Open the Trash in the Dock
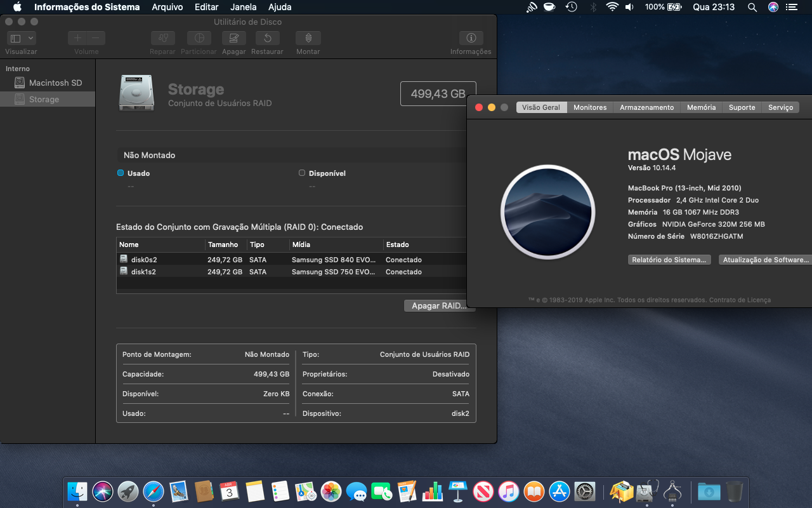812x508 pixels. (x=735, y=491)
